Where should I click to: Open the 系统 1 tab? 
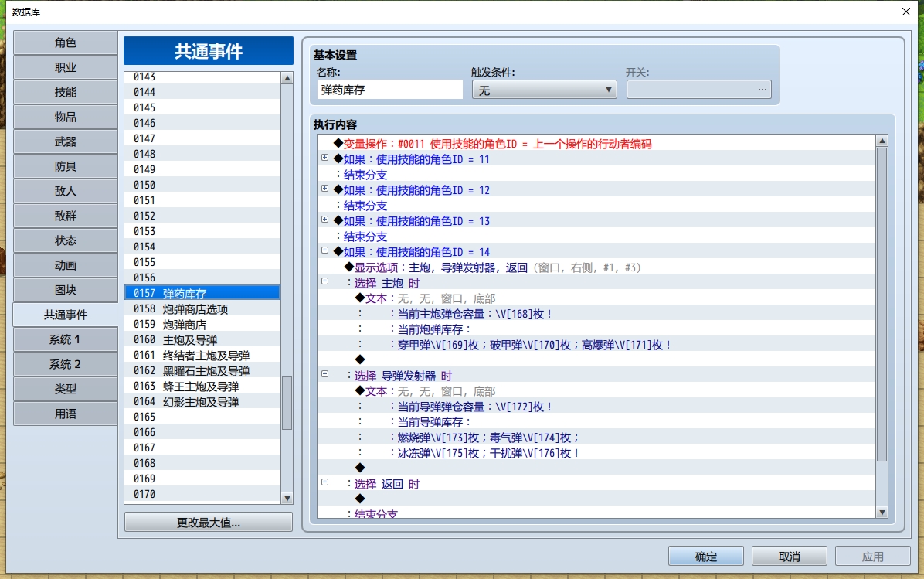click(x=66, y=340)
